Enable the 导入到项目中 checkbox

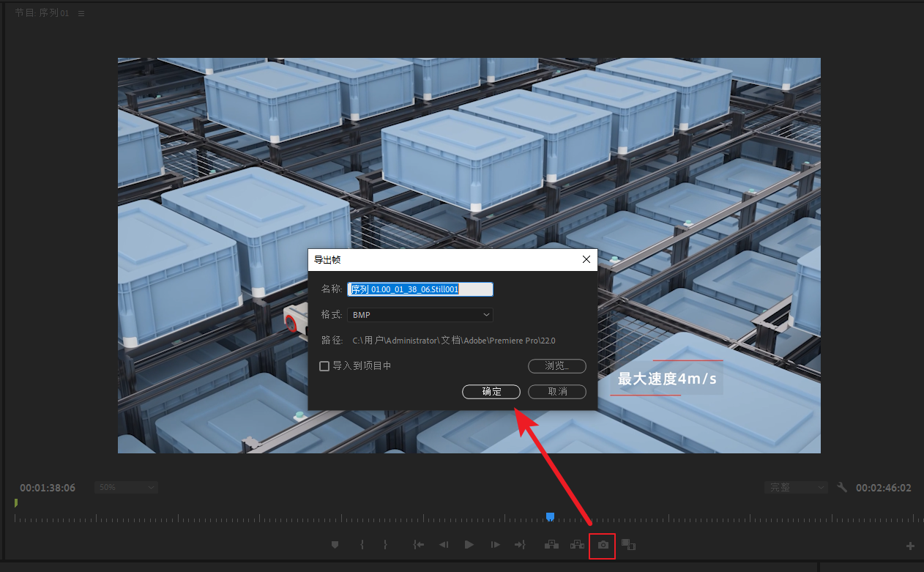pos(324,366)
